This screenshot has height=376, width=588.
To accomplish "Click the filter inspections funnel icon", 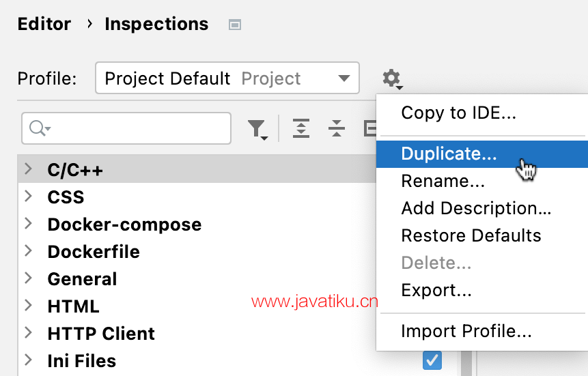I will [257, 130].
